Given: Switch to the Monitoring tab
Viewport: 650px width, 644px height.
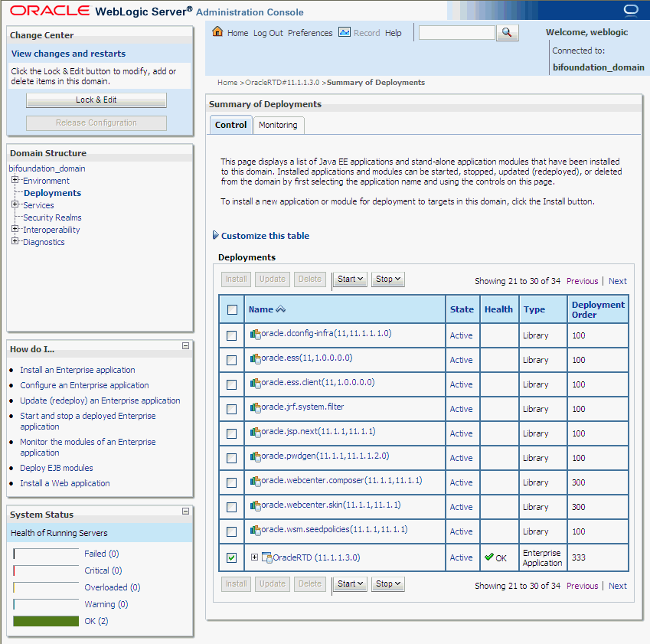Looking at the screenshot, I should pos(278,124).
